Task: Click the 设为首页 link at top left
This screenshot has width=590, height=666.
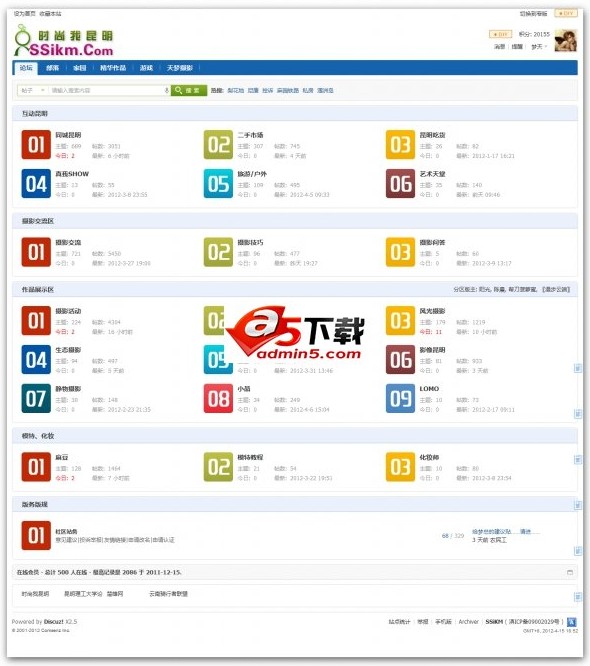Action: (25, 14)
